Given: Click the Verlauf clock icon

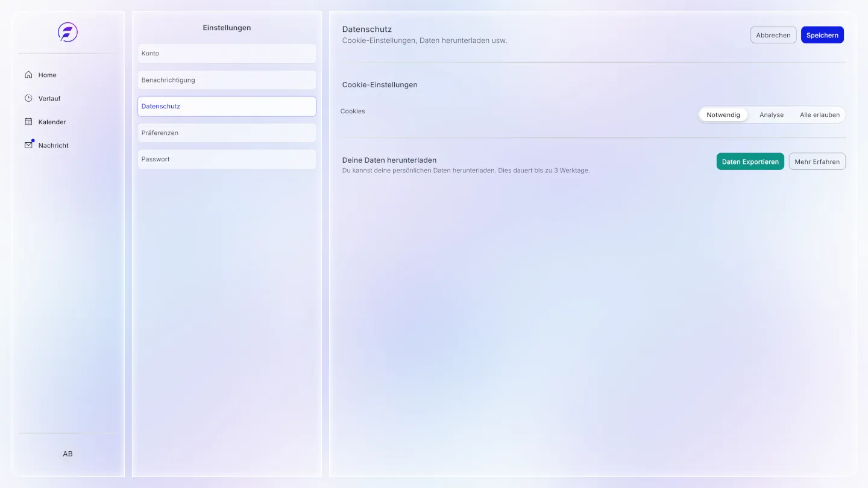Looking at the screenshot, I should pos(28,98).
